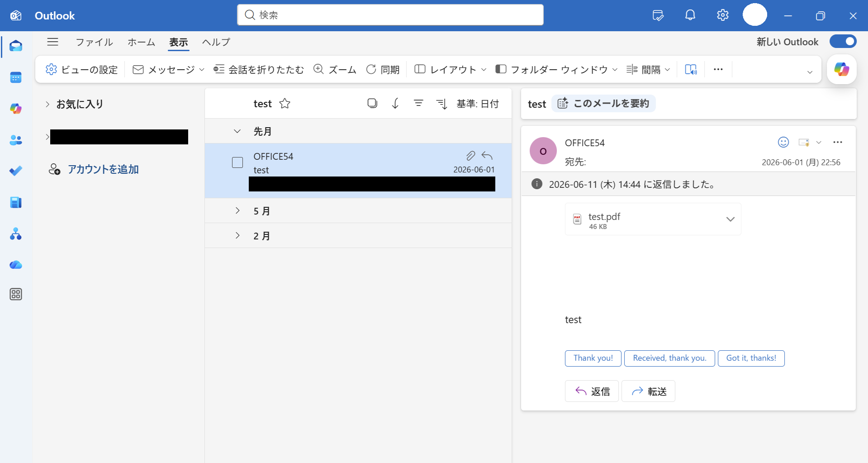
Task: Click the jump to message arrow icon
Action: 395,104
